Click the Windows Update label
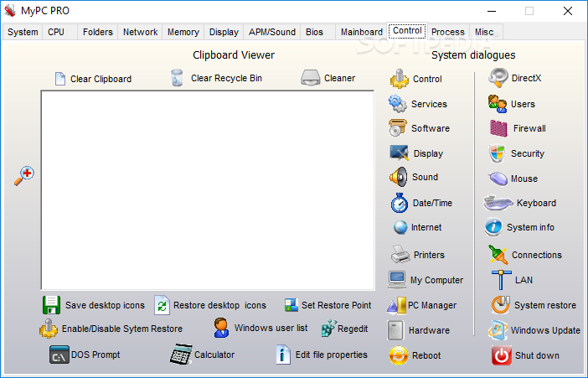This screenshot has height=378, width=588. point(545,330)
